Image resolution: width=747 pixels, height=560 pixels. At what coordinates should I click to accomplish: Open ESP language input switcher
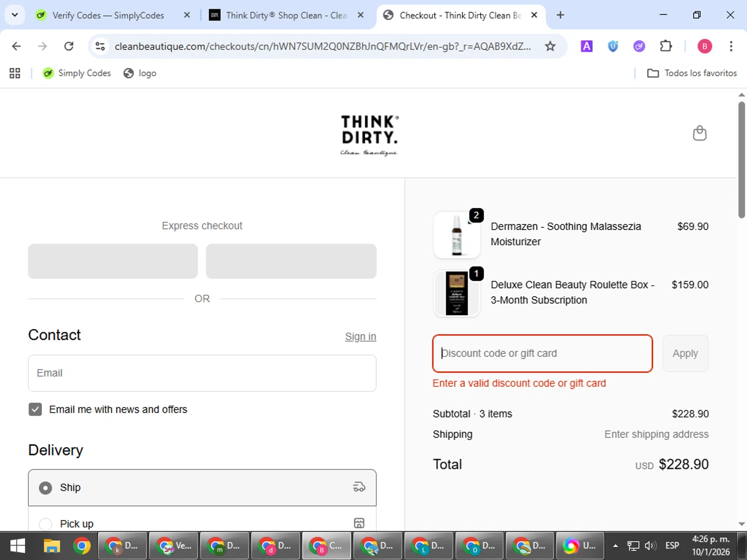[x=672, y=546]
